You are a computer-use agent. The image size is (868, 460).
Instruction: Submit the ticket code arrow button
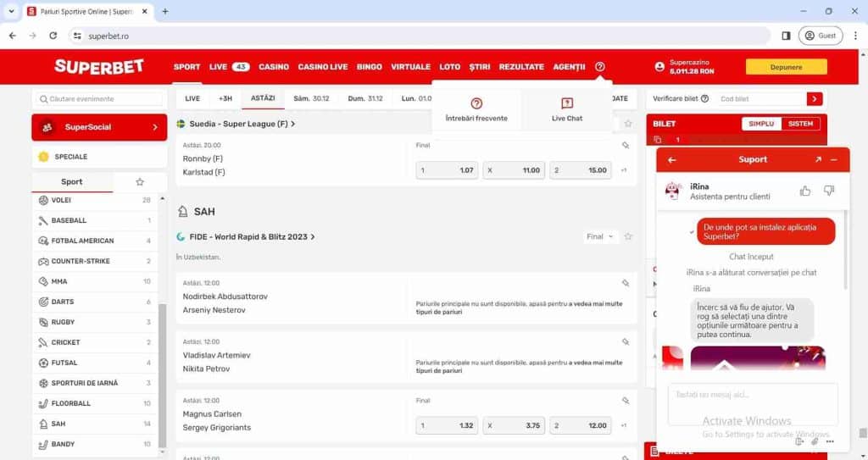pyautogui.click(x=815, y=98)
